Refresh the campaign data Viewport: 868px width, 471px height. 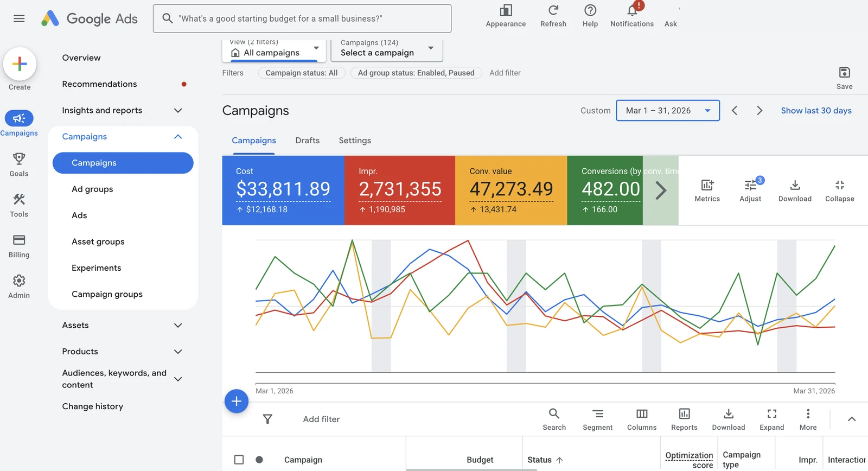tap(553, 16)
